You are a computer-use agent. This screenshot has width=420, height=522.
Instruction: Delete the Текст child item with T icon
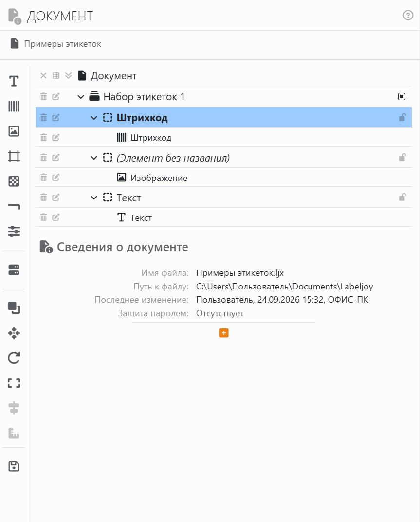tap(43, 217)
